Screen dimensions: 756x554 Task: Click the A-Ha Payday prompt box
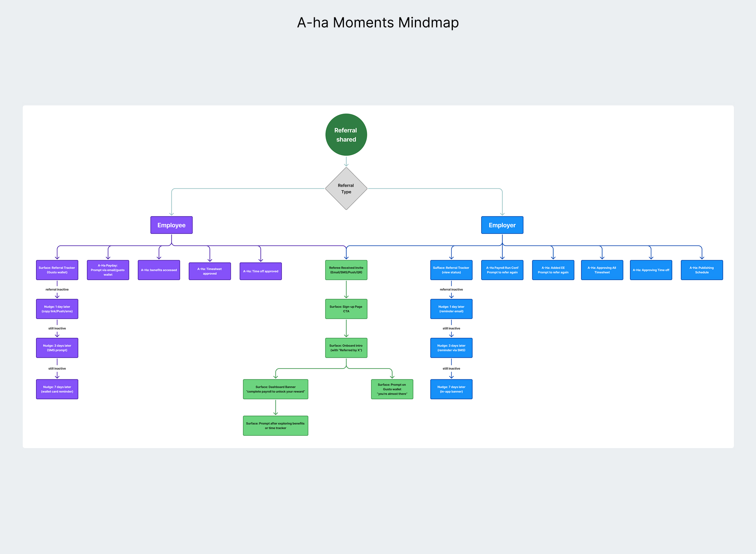click(x=108, y=270)
